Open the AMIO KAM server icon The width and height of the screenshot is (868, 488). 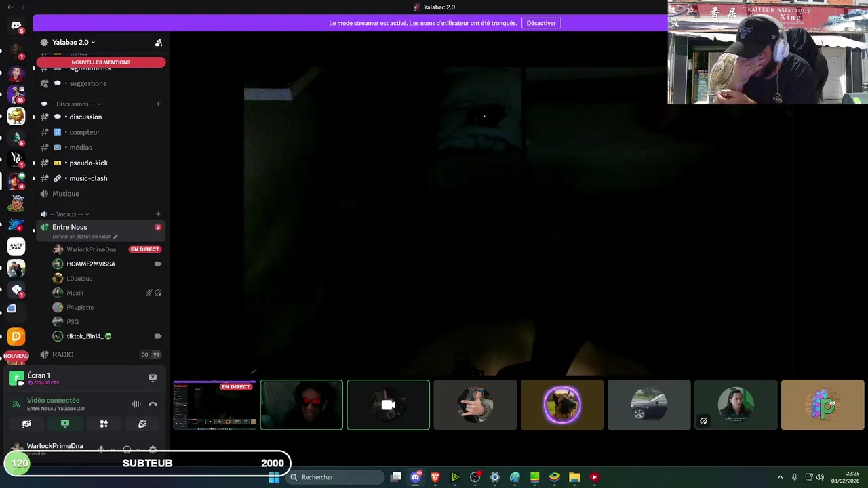pyautogui.click(x=16, y=246)
